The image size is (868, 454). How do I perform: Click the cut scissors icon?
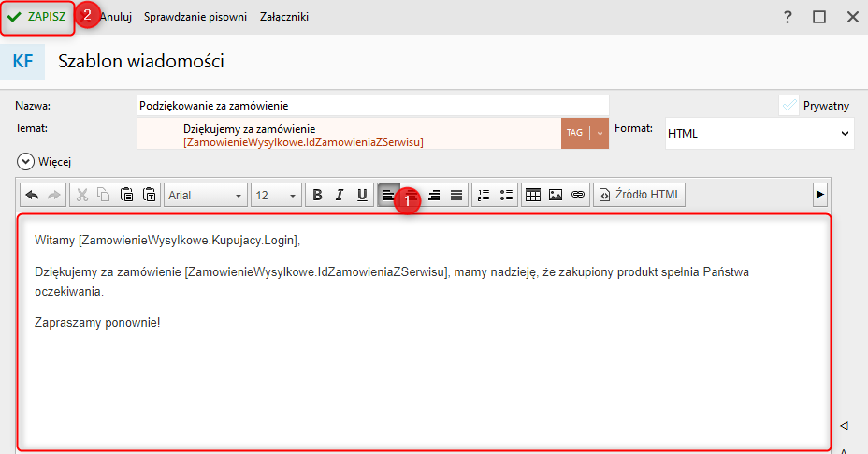point(82,195)
